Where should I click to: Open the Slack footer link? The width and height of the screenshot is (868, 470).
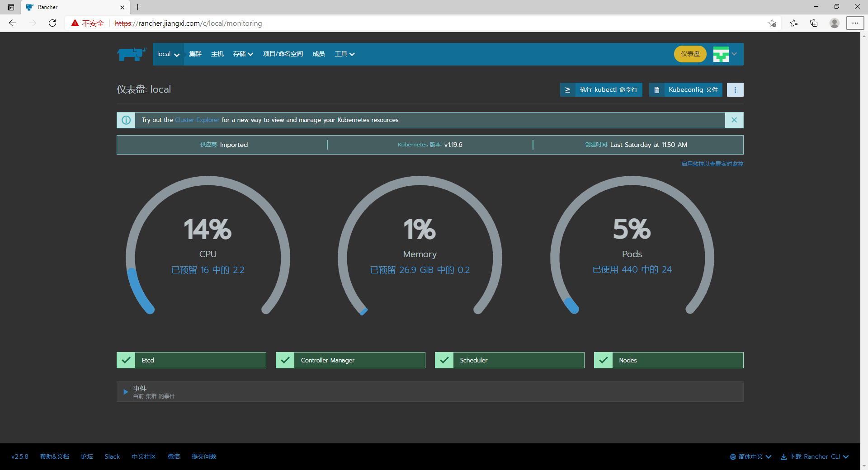point(112,456)
